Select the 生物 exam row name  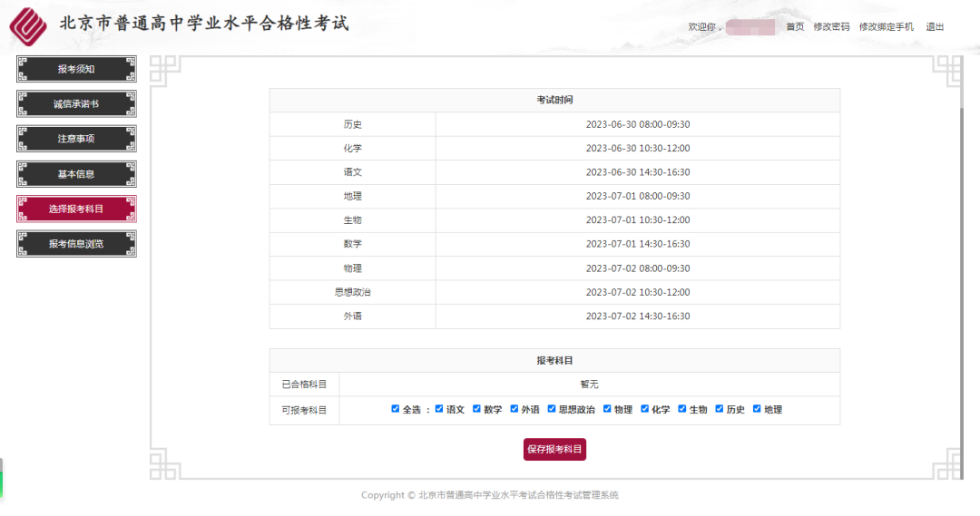(352, 219)
